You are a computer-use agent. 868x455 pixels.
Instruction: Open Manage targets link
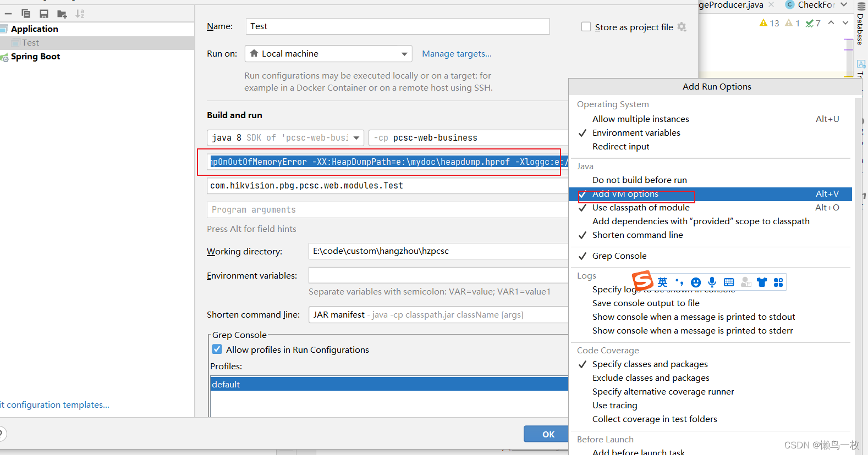coord(457,54)
